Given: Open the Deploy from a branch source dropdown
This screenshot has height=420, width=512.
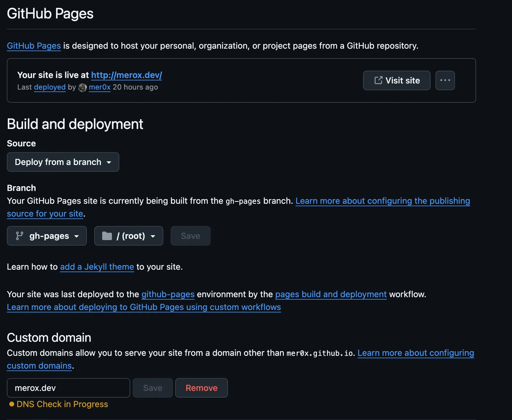Looking at the screenshot, I should click(63, 162).
